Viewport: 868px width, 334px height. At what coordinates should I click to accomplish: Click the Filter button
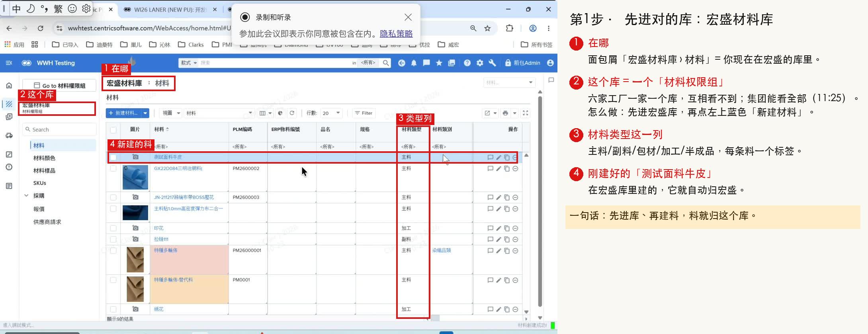tap(364, 113)
